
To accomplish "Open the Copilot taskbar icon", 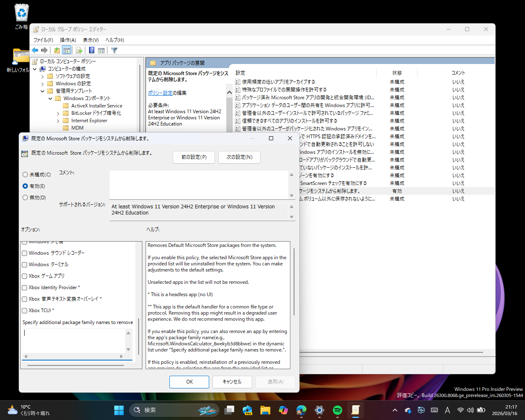I will coord(283,410).
